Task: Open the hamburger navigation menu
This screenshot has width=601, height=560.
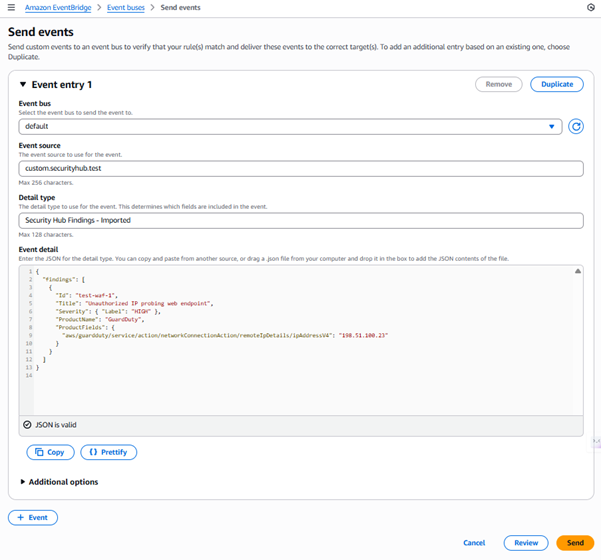Action: tap(11, 7)
